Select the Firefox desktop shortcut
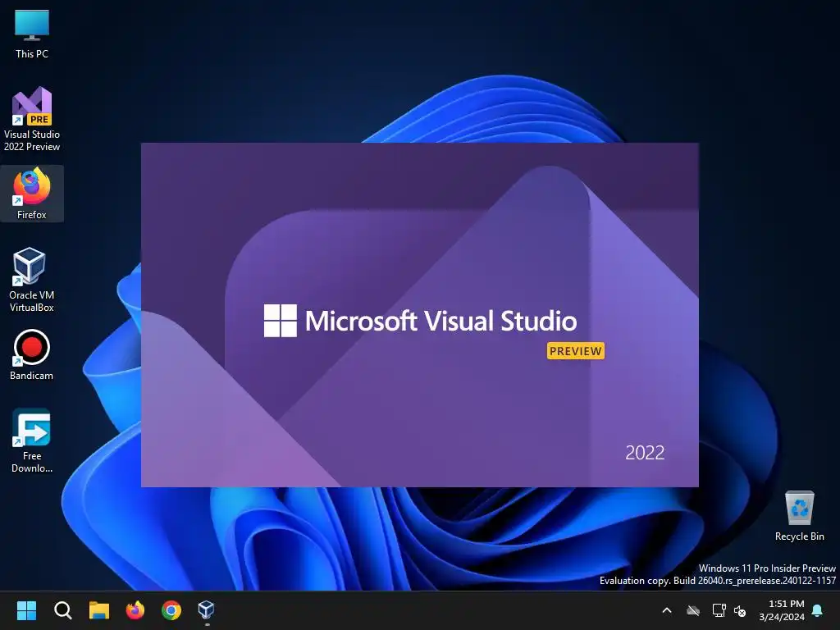 [32, 194]
